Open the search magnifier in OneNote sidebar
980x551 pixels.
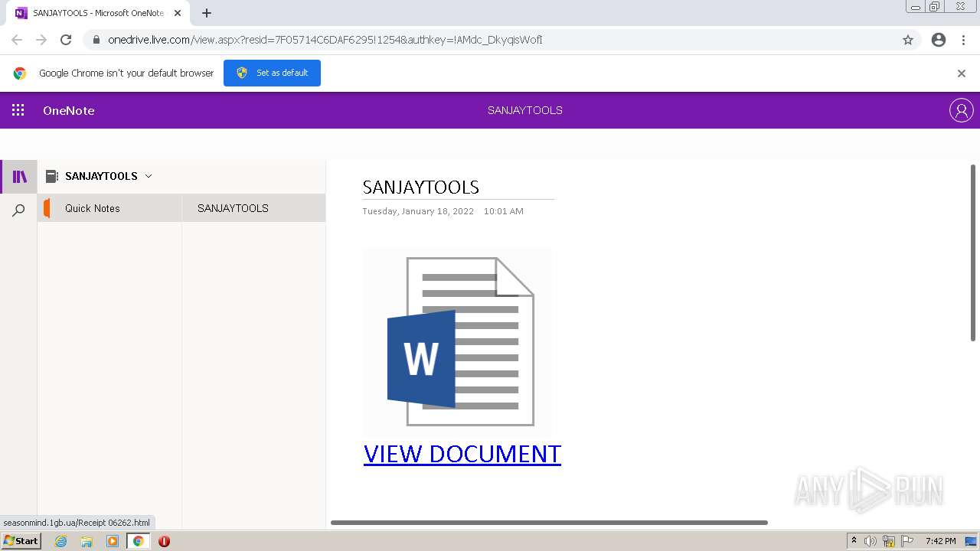(x=19, y=210)
